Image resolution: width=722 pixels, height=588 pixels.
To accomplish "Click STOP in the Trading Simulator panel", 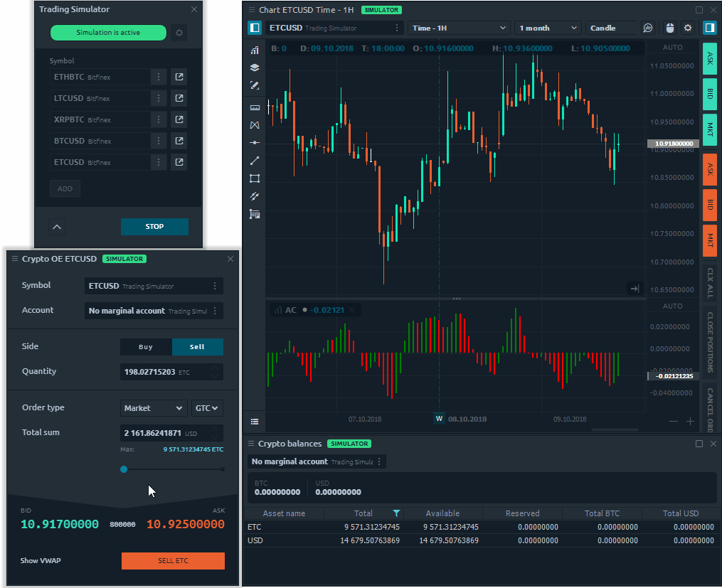I will [154, 226].
